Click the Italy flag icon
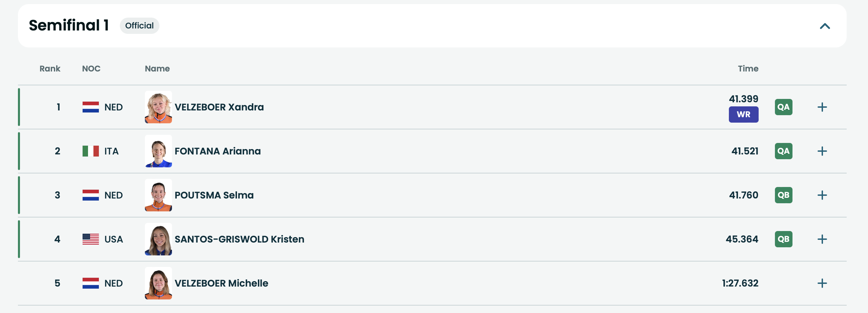This screenshot has height=313, width=868. coord(91,151)
